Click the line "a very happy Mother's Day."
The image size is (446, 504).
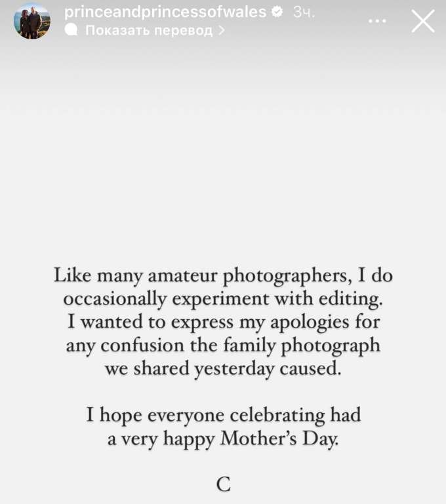click(x=223, y=438)
